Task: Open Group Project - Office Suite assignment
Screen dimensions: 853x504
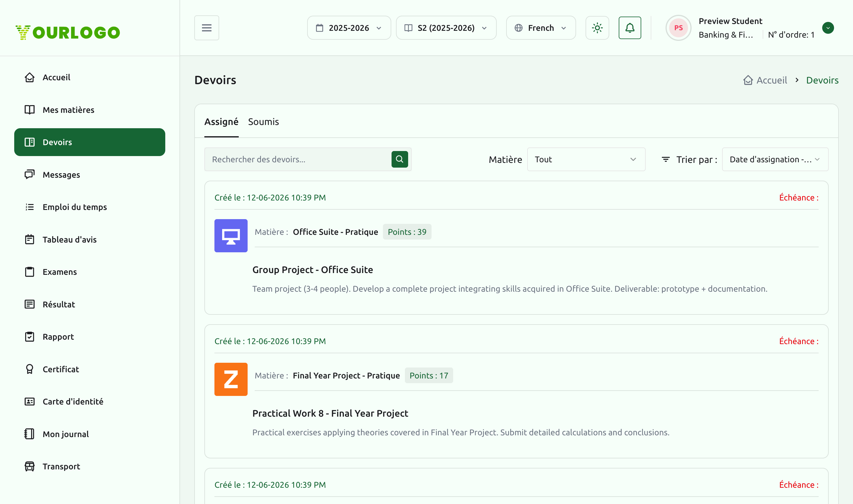Action: pos(312,270)
